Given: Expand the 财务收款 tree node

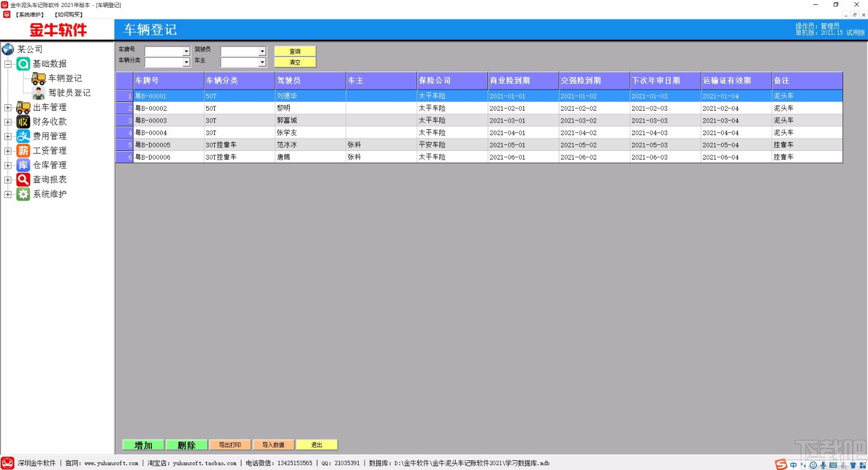Looking at the screenshot, I should (x=8, y=122).
